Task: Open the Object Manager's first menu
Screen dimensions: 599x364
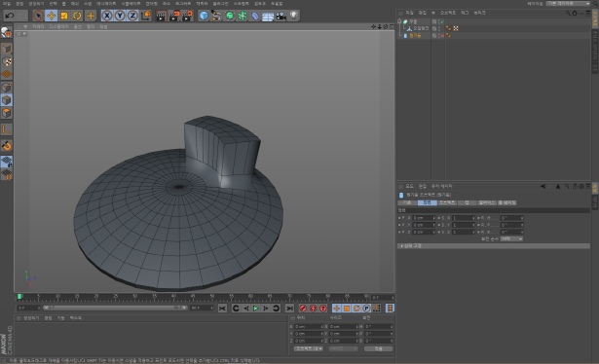Action: (409, 13)
